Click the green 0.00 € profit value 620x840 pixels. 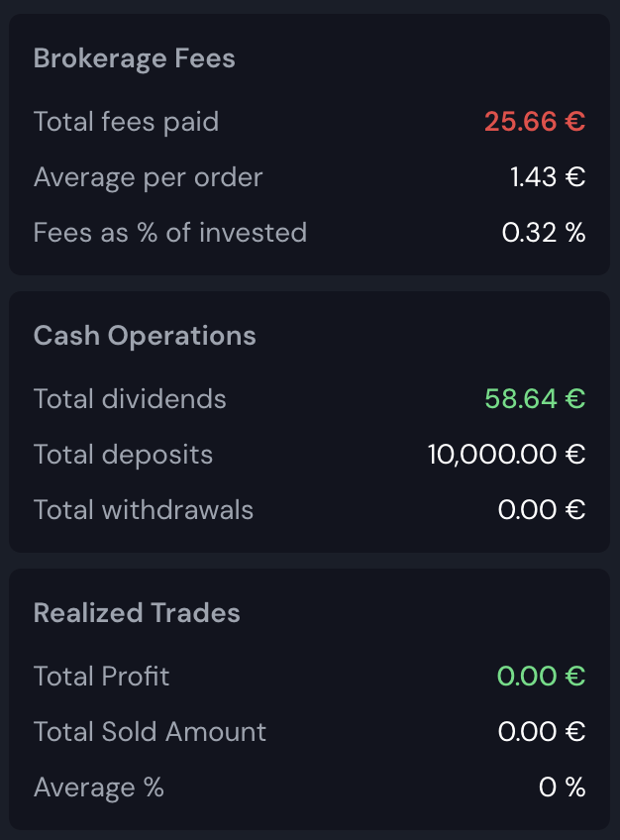pyautogui.click(x=542, y=677)
